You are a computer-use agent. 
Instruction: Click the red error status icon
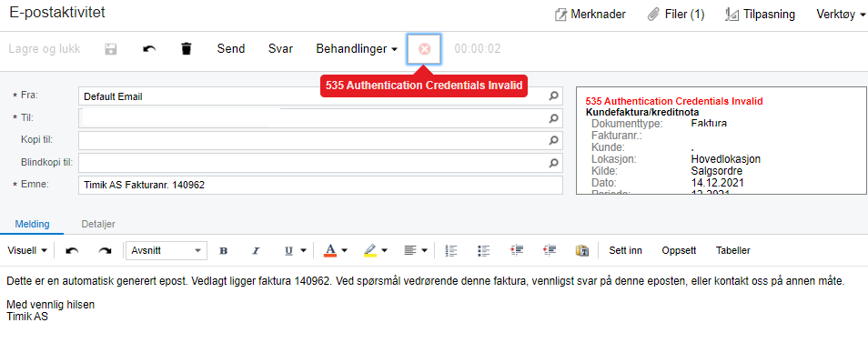[424, 49]
